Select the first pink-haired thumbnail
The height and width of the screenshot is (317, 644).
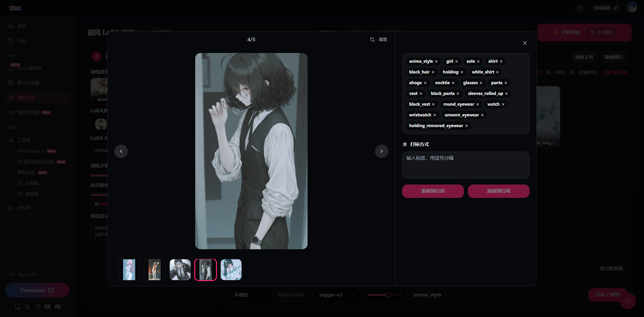(x=129, y=270)
